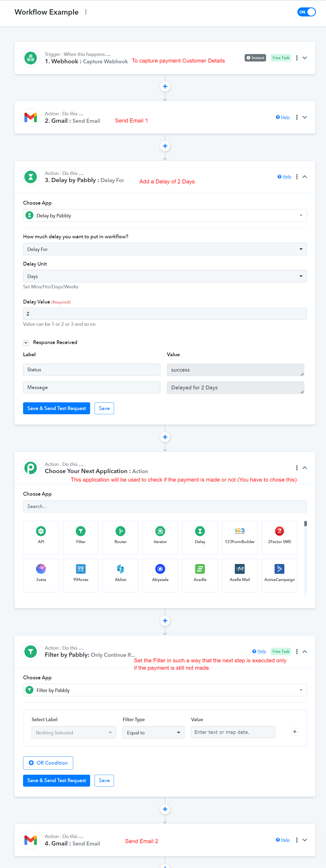
Task: Open the Delay For type dropdown
Action: pyautogui.click(x=165, y=249)
